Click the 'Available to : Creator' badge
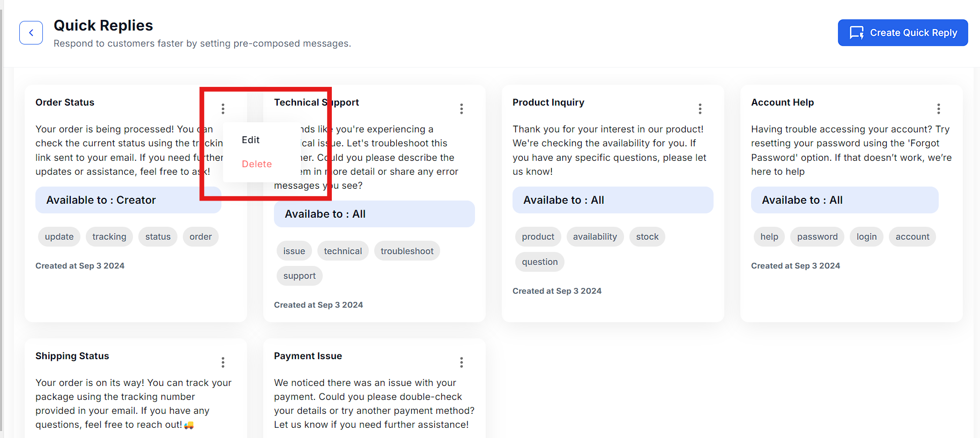Viewport: 980px width, 438px height. (128, 200)
